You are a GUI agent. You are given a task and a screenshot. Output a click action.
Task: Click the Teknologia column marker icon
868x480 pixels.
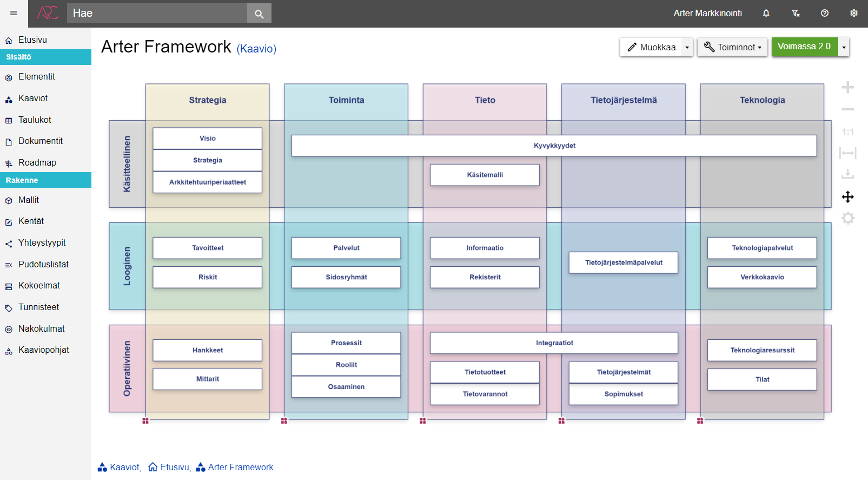point(700,420)
